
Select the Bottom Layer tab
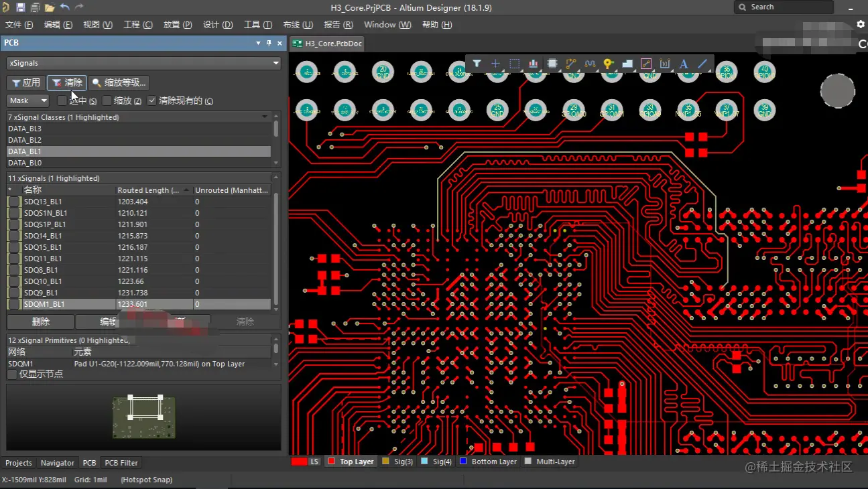click(x=489, y=462)
